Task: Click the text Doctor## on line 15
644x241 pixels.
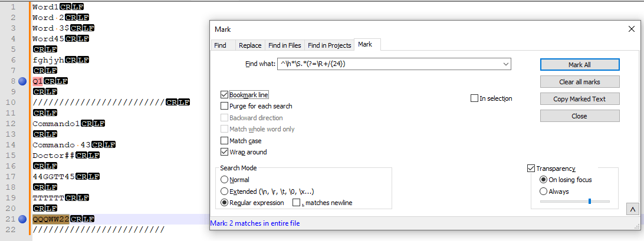Action: point(54,156)
